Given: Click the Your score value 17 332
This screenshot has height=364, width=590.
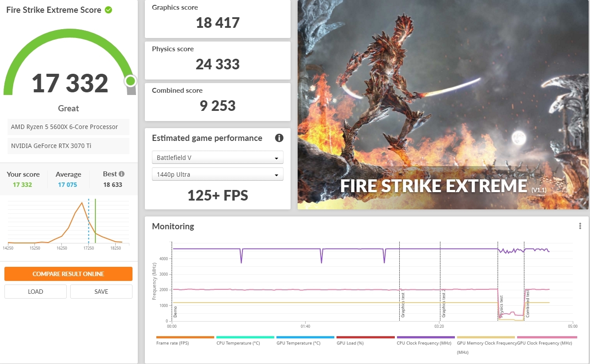Looking at the screenshot, I should point(23,185).
